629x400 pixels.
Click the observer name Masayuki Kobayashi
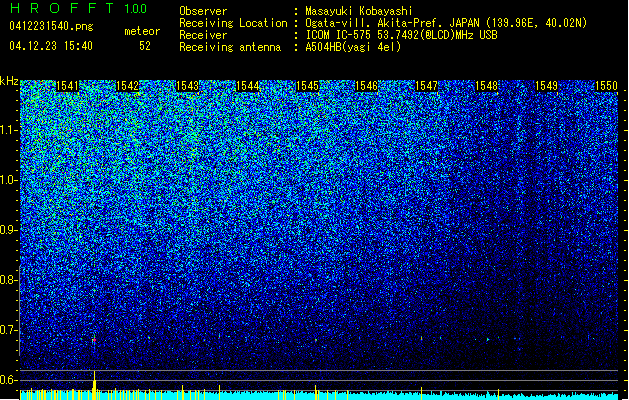pos(359,11)
